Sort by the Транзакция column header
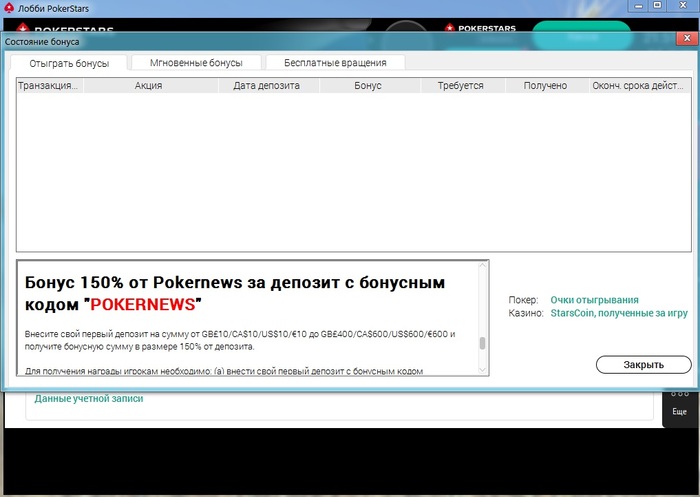The width and height of the screenshot is (700, 497). (50, 85)
